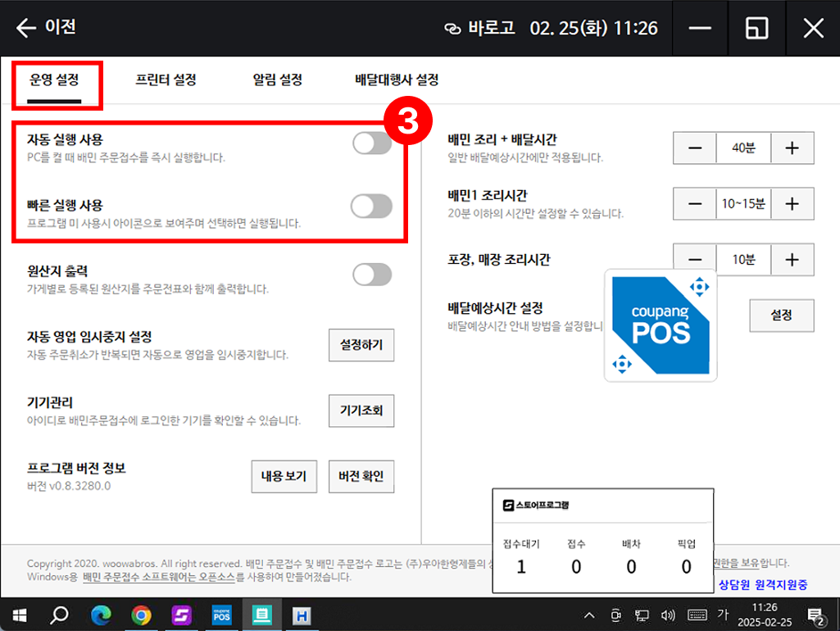Click the back arrow 이전 icon

pyautogui.click(x=26, y=28)
